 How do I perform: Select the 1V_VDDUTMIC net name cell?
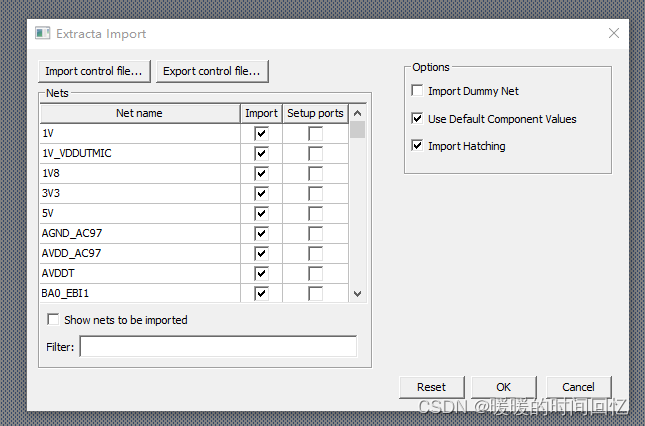(140, 154)
